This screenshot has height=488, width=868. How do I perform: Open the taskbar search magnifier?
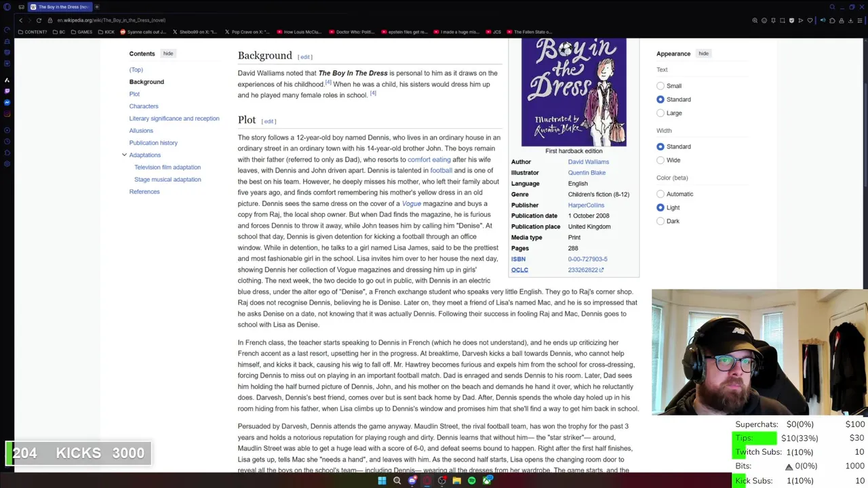tap(397, 481)
